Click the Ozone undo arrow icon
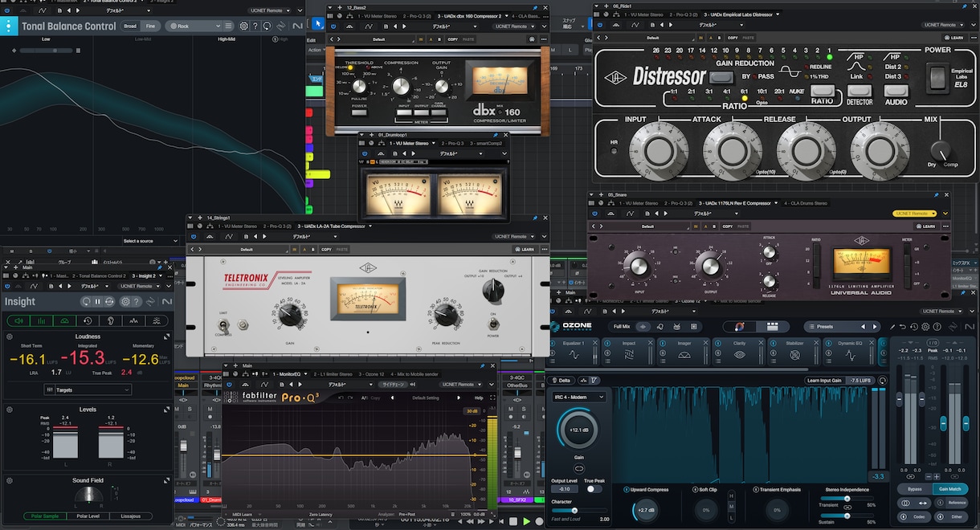980x530 pixels. pyautogui.click(x=903, y=327)
